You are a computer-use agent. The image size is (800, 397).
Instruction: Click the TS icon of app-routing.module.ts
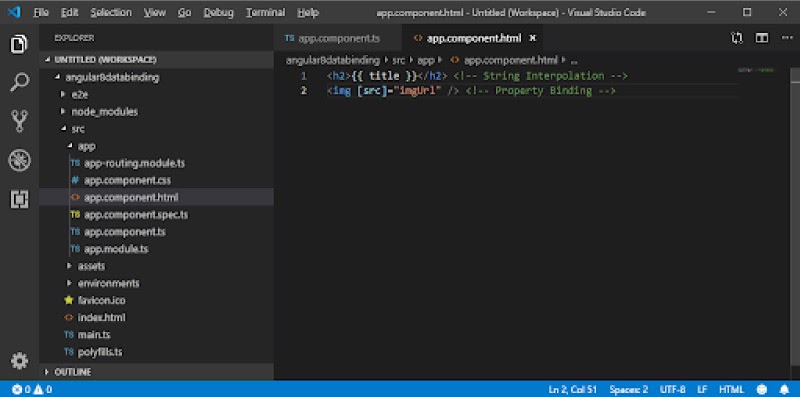[75, 163]
